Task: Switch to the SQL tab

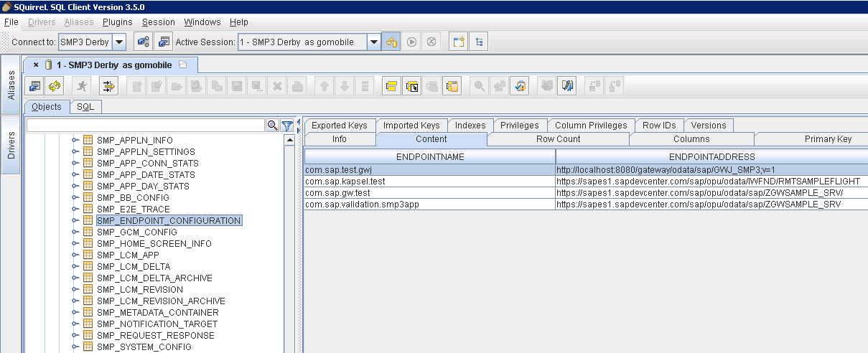Action: coord(85,107)
